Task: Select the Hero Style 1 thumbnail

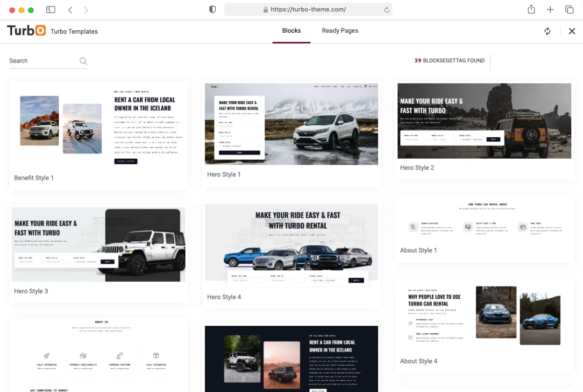Action: [x=291, y=124]
